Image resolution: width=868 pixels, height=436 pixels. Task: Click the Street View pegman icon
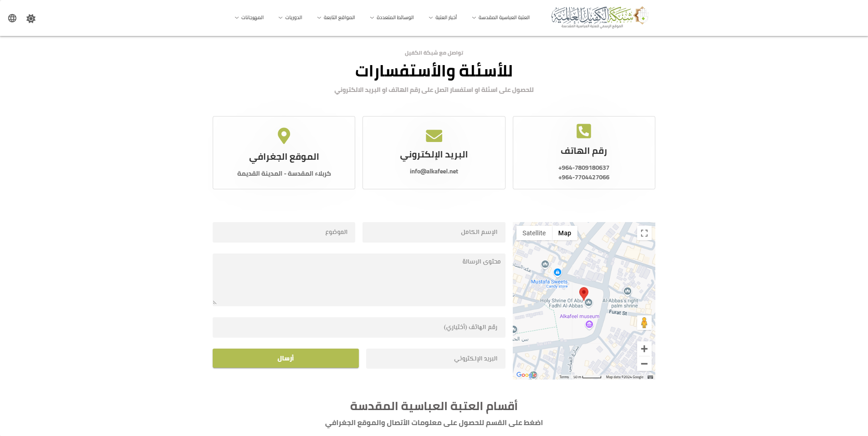644,323
